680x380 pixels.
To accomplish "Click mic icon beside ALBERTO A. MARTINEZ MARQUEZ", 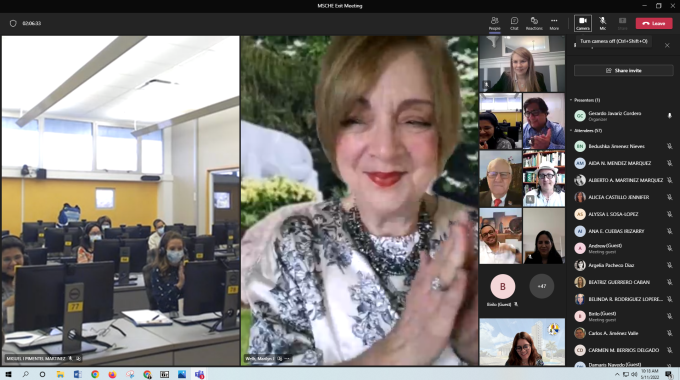I will (669, 180).
